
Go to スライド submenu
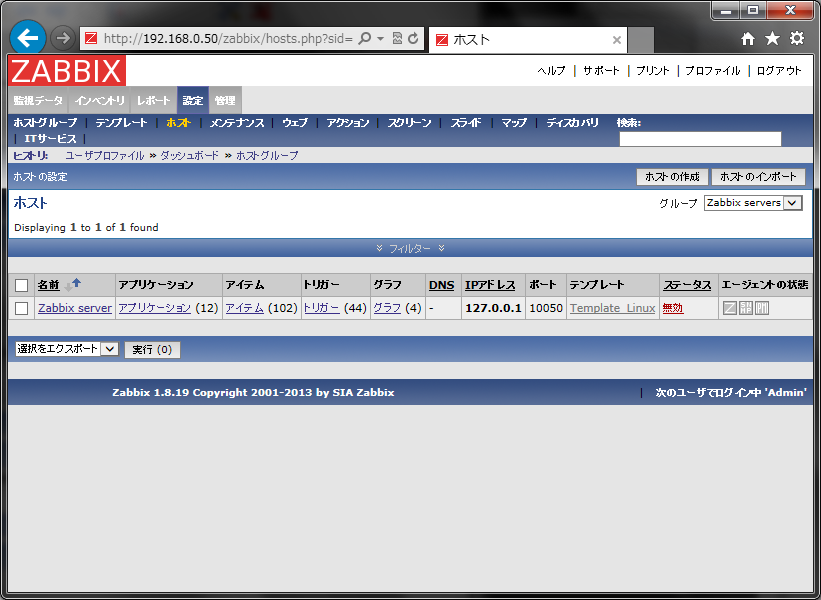tap(466, 123)
